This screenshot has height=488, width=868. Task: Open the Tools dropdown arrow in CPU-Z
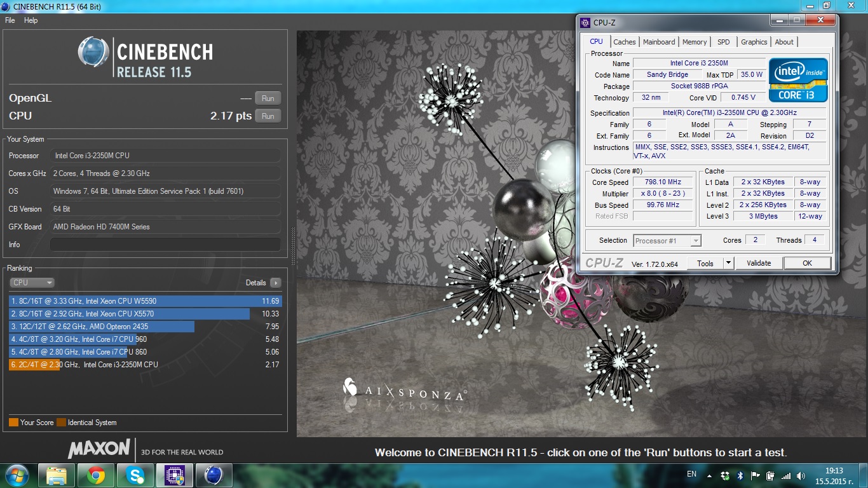[x=729, y=263]
